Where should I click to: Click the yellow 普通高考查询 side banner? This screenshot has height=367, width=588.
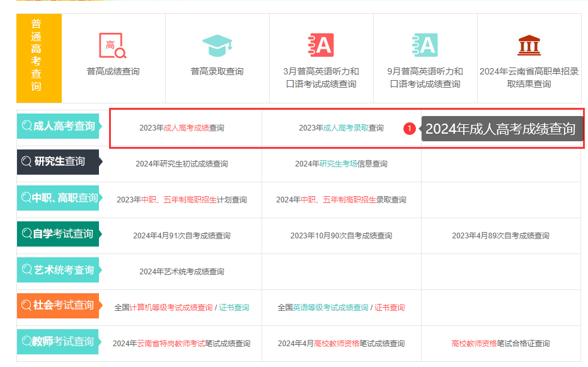[39, 58]
